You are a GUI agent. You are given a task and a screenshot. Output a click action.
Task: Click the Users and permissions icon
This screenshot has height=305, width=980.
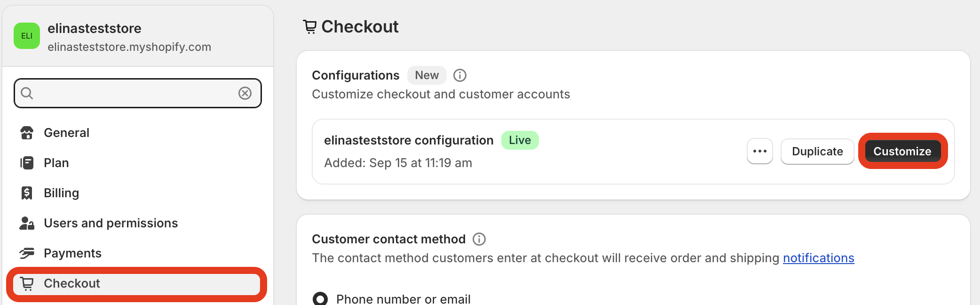tap(27, 223)
